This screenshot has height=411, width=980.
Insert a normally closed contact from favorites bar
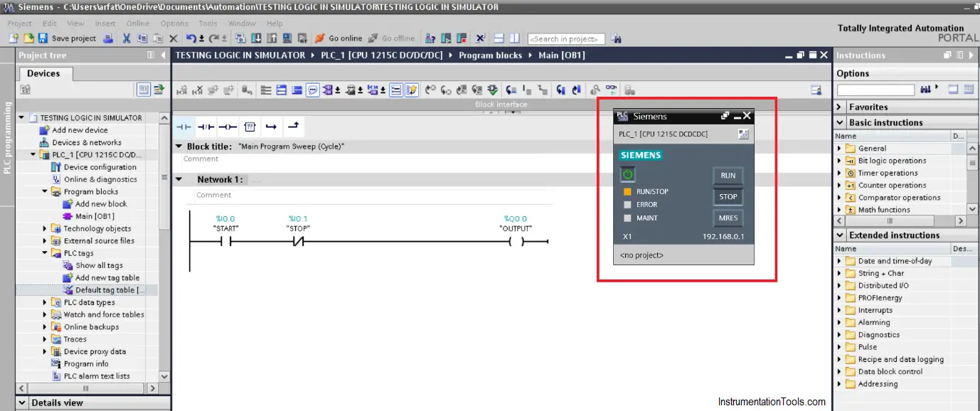(x=206, y=127)
